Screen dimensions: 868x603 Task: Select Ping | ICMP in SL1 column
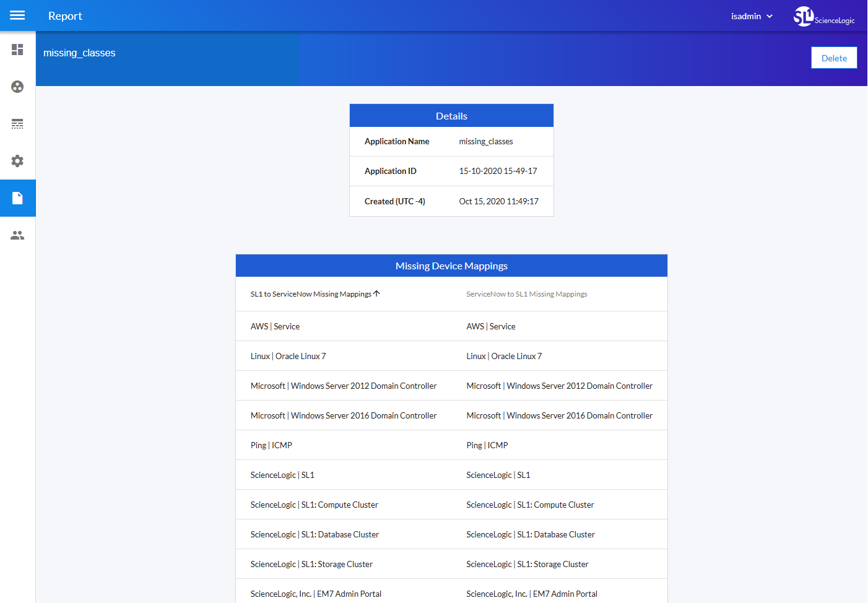271,445
